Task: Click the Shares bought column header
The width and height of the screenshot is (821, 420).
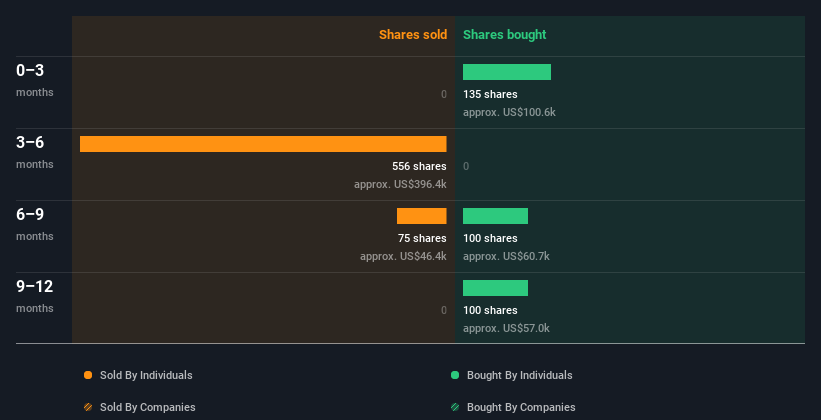Action: pyautogui.click(x=504, y=35)
